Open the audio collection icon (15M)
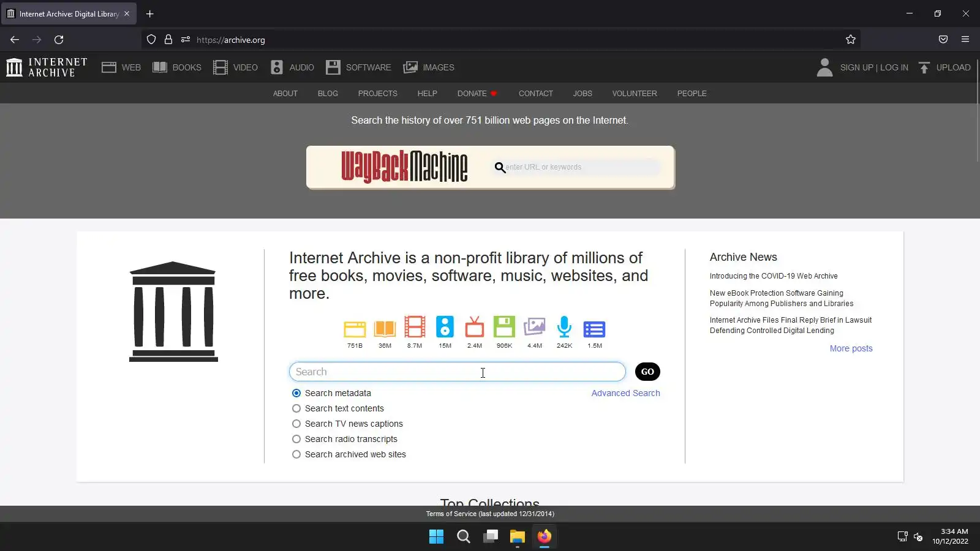The height and width of the screenshot is (551, 980). [x=445, y=327]
